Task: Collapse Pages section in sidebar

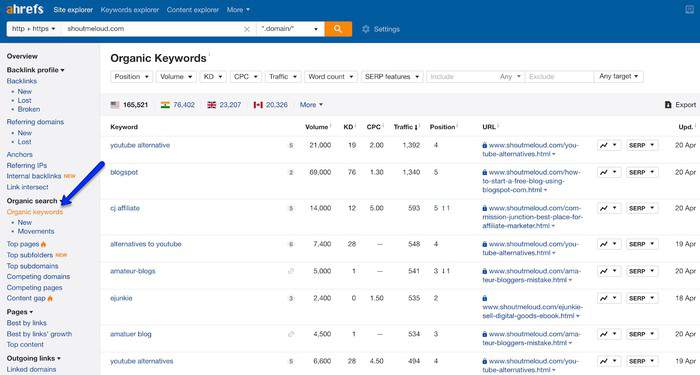Action: point(20,312)
